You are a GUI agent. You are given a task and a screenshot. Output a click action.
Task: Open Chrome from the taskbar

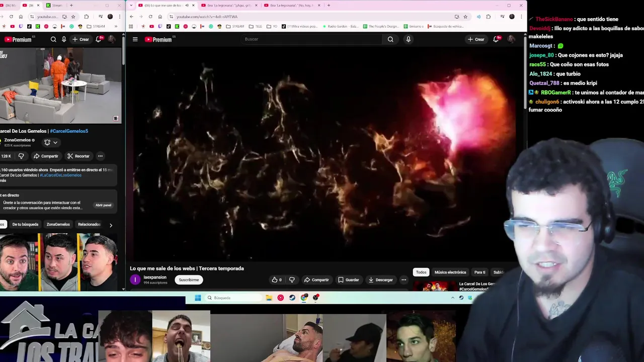[304, 298]
